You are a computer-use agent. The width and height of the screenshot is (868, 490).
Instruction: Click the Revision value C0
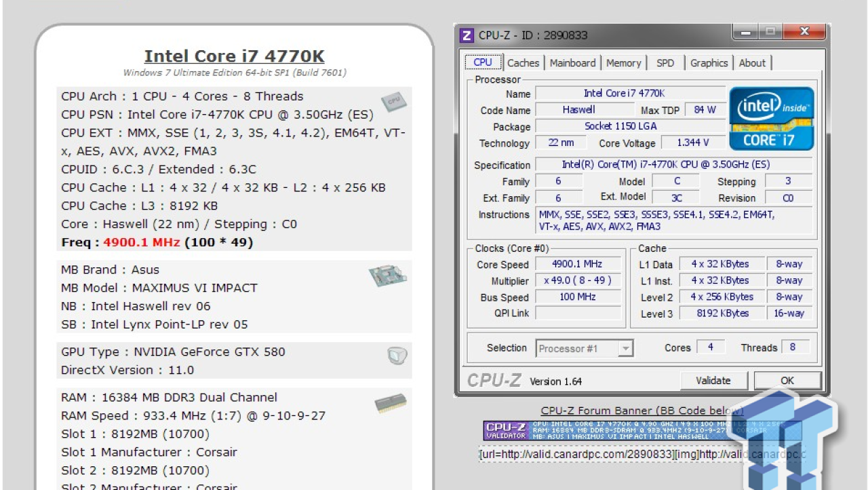(789, 198)
